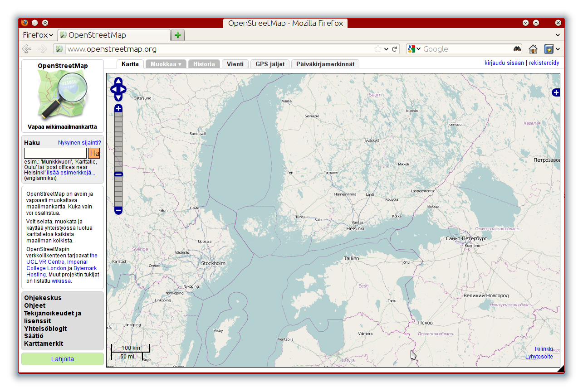Open the Säätiö link
This screenshot has width=583, height=392.
[x=34, y=336]
